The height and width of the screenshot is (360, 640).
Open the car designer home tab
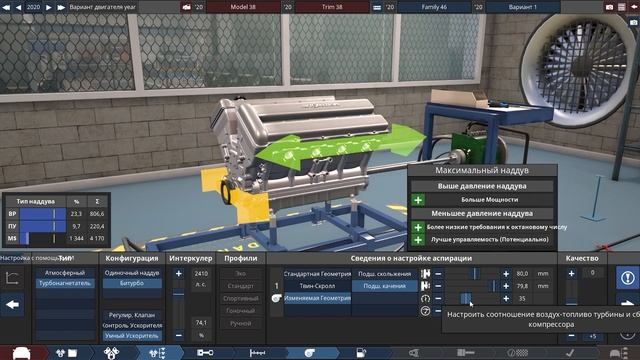click(22, 353)
